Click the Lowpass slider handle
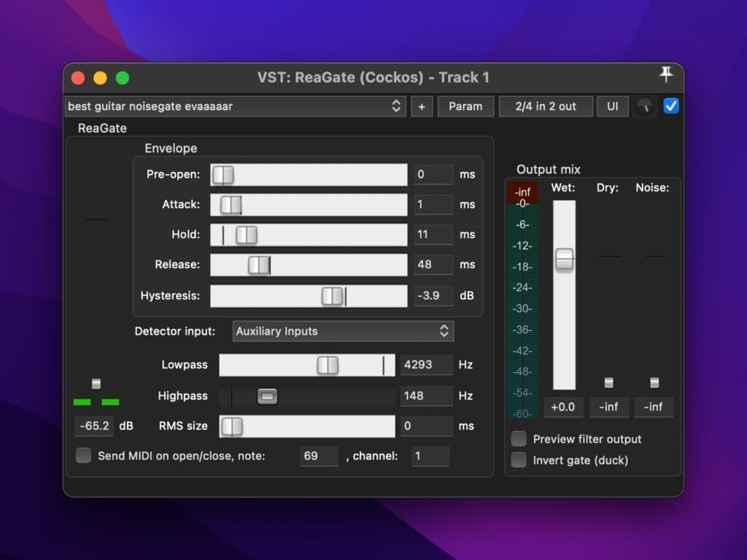 pyautogui.click(x=328, y=365)
